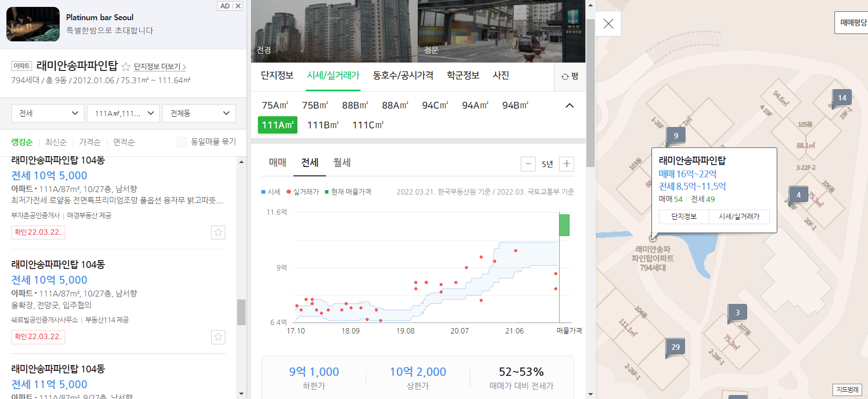Open 동호수/공시가격 tab

coord(403,75)
